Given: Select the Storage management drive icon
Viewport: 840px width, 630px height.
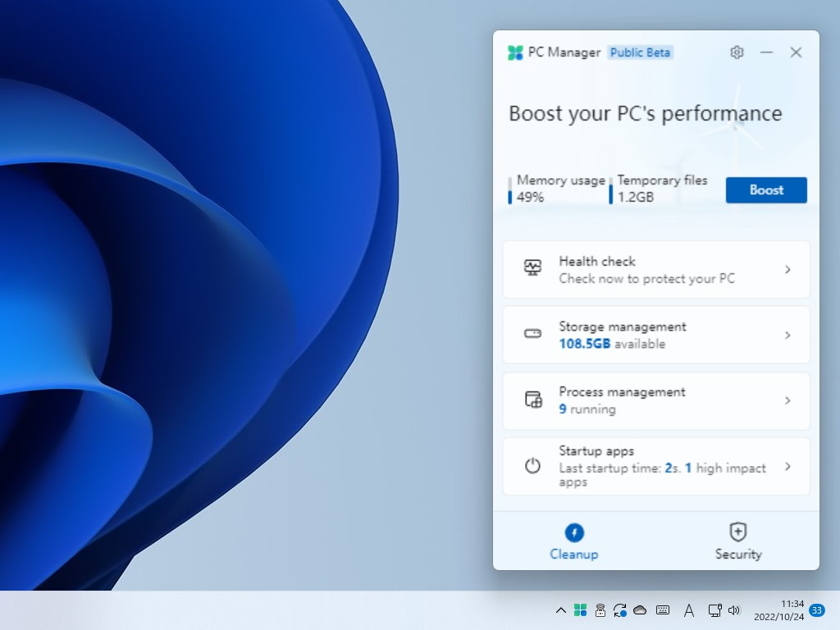Looking at the screenshot, I should [x=533, y=335].
